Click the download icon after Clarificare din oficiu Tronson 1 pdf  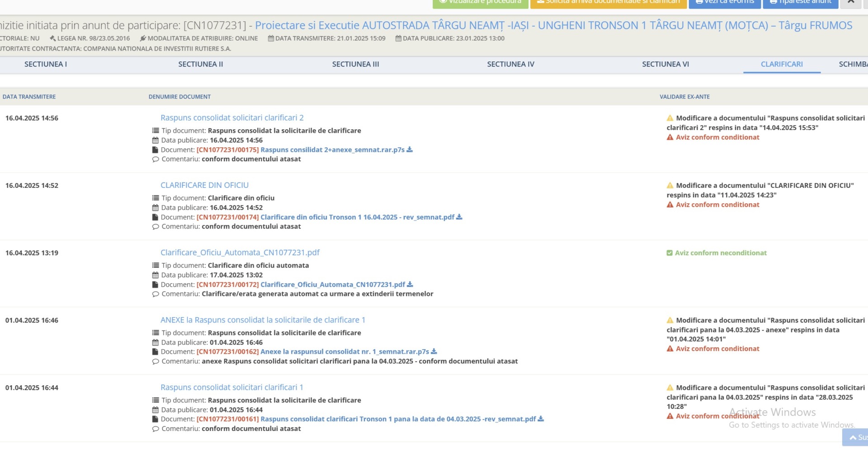[459, 217]
